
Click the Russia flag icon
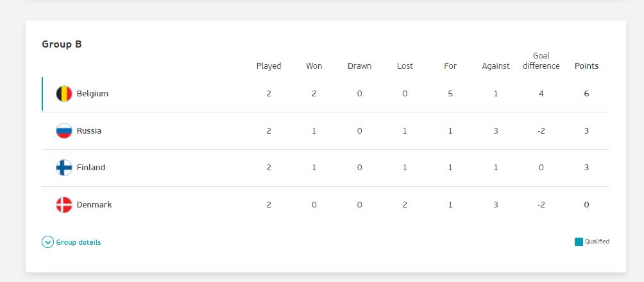(64, 131)
